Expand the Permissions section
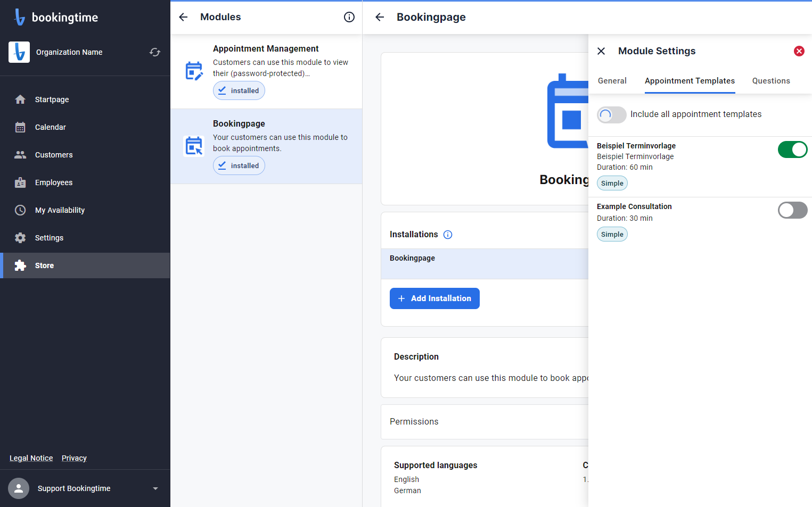This screenshot has height=507, width=812. click(x=485, y=422)
